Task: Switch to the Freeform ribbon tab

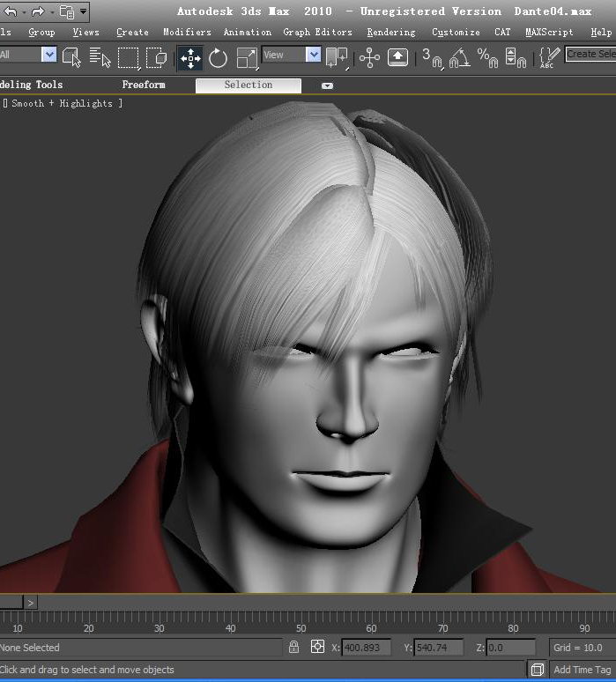Action: [x=144, y=85]
